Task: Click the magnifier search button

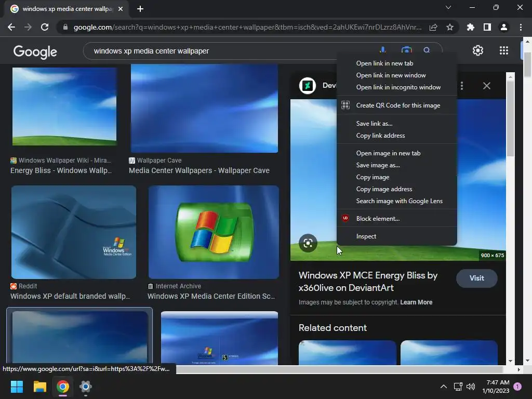Action: tap(427, 50)
